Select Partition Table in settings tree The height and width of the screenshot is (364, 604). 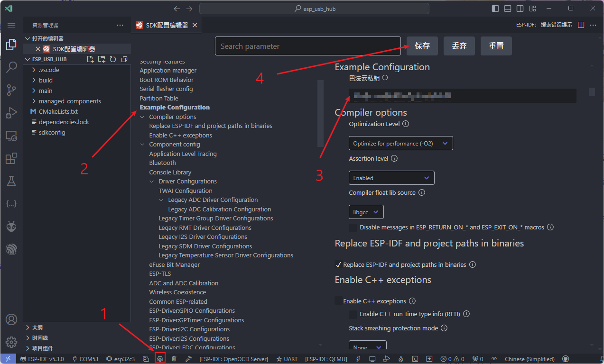tap(159, 98)
